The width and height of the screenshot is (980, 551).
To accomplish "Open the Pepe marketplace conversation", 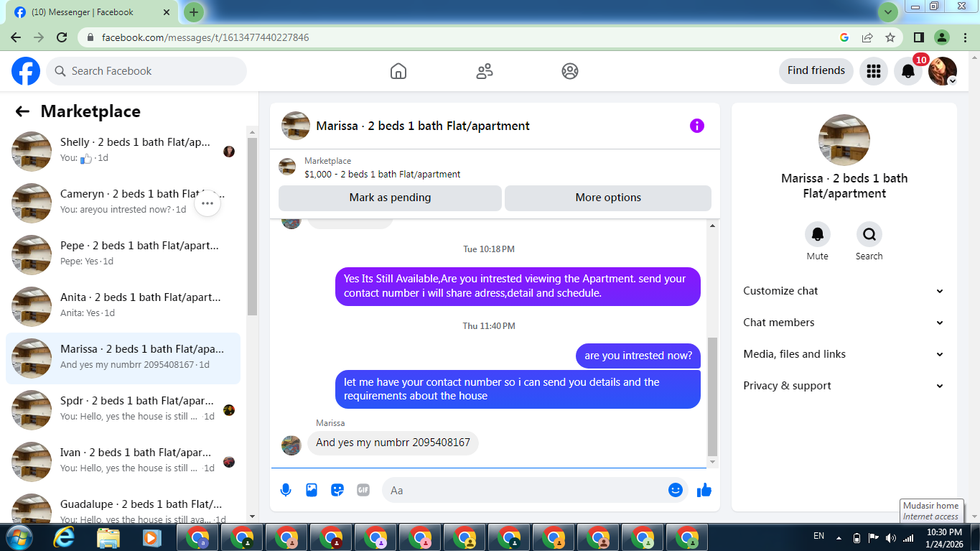I will tap(123, 255).
